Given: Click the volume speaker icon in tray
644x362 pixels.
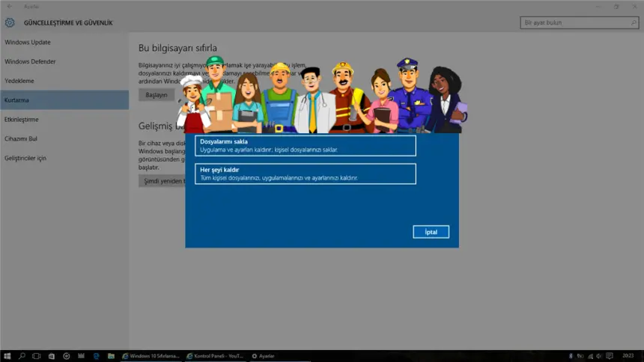Looking at the screenshot, I should (x=600, y=356).
